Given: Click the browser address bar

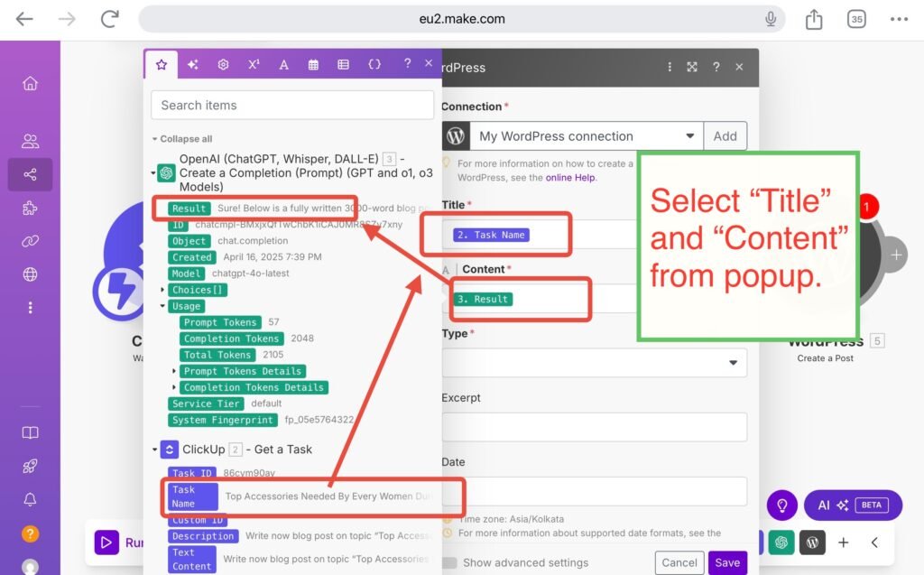Looking at the screenshot, I should [461, 19].
